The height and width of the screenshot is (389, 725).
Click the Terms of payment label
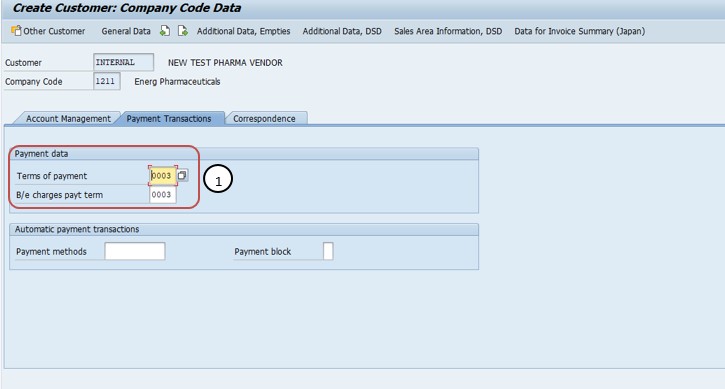click(52, 176)
